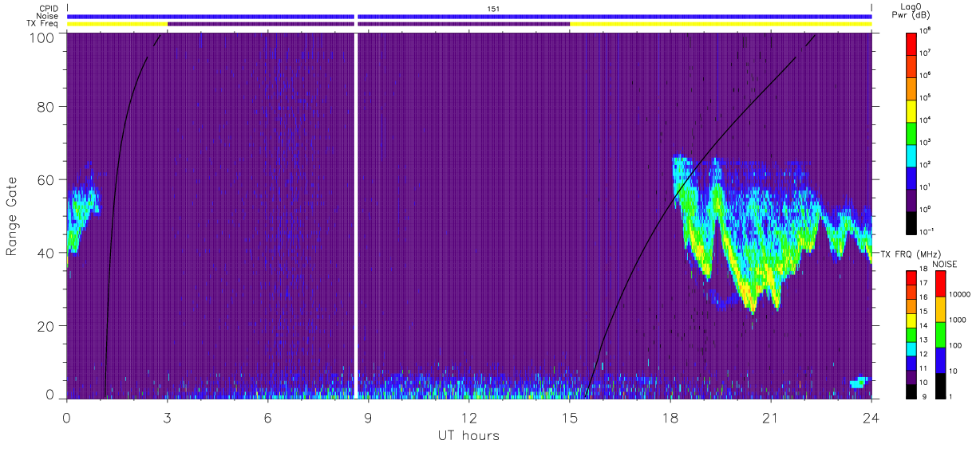Viewport: 980px width, 452px height.
Task: Click the '9' label on the TX FRQ scale
Action: (924, 396)
